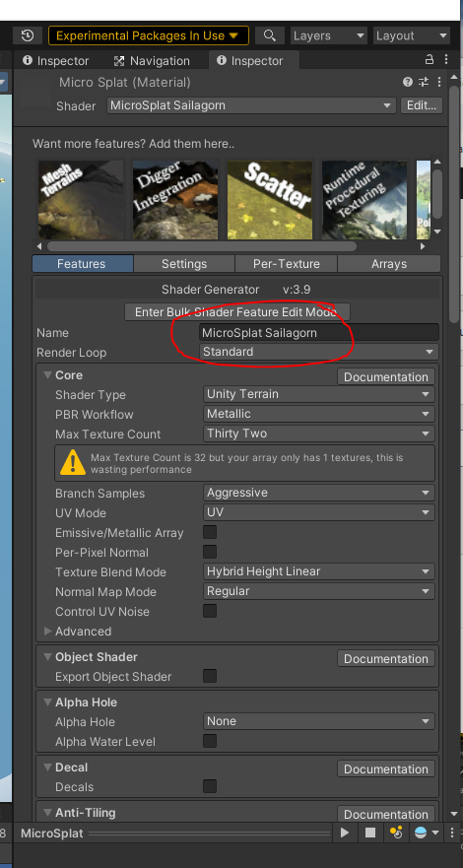Open the Inspector tab kebab menu
Image resolution: width=463 pixels, height=868 pixels.
click(446, 60)
